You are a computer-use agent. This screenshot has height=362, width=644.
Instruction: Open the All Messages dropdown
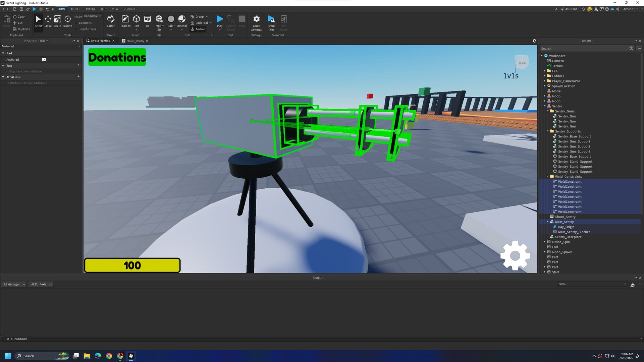click(x=14, y=284)
